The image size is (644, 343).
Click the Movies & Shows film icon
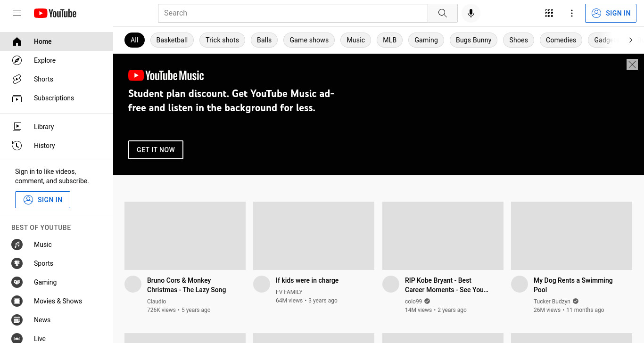point(17,301)
